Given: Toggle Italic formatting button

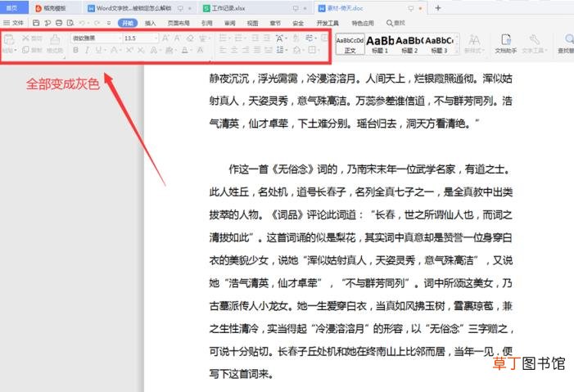Looking at the screenshot, I should coord(87,50).
